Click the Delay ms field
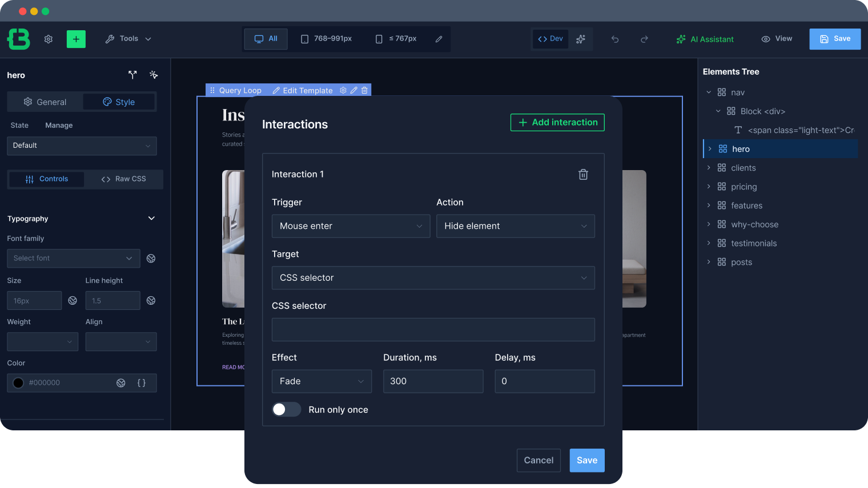 [x=545, y=381]
